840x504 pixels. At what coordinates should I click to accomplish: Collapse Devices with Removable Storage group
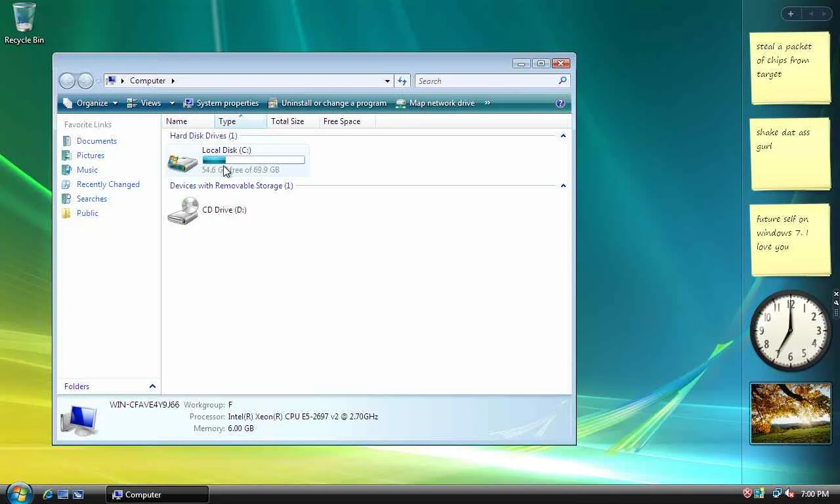pyautogui.click(x=562, y=186)
